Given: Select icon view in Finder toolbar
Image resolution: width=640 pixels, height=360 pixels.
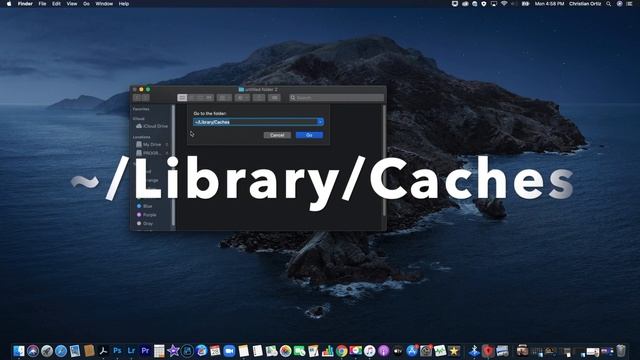Looking at the screenshot, I should tap(182, 98).
